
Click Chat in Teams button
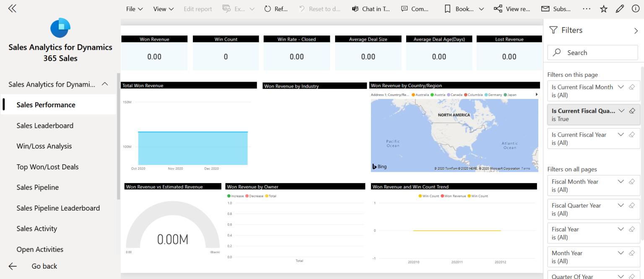coord(371,9)
